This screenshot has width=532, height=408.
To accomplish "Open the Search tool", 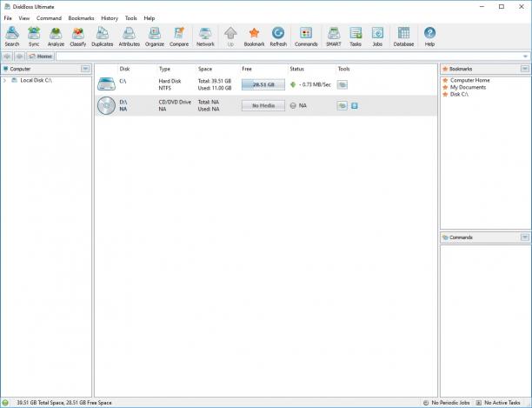I will tap(12, 37).
